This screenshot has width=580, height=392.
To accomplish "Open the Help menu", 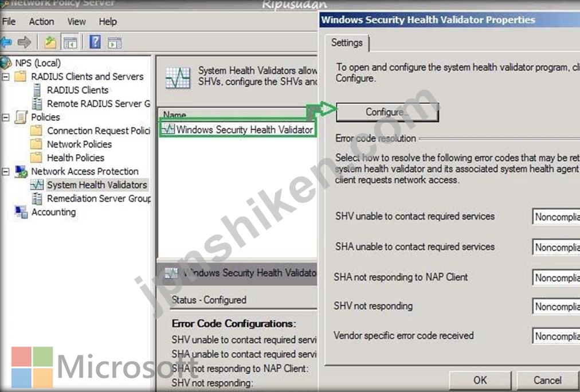I will pyautogui.click(x=108, y=22).
